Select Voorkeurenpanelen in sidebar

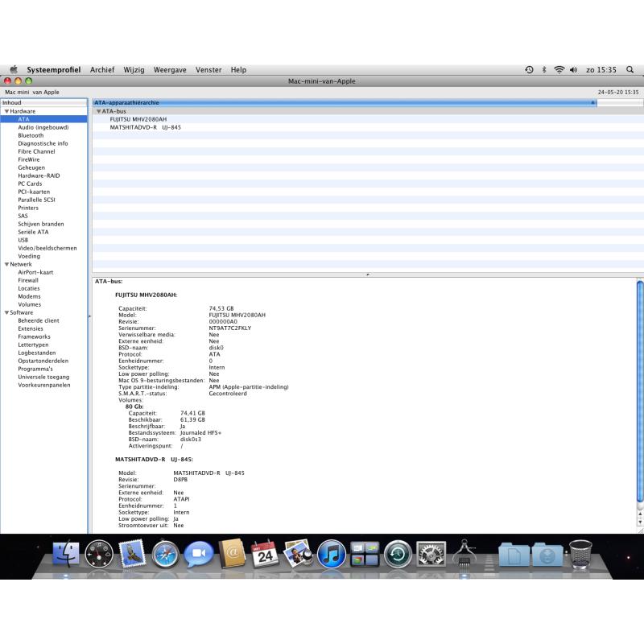tap(44, 386)
